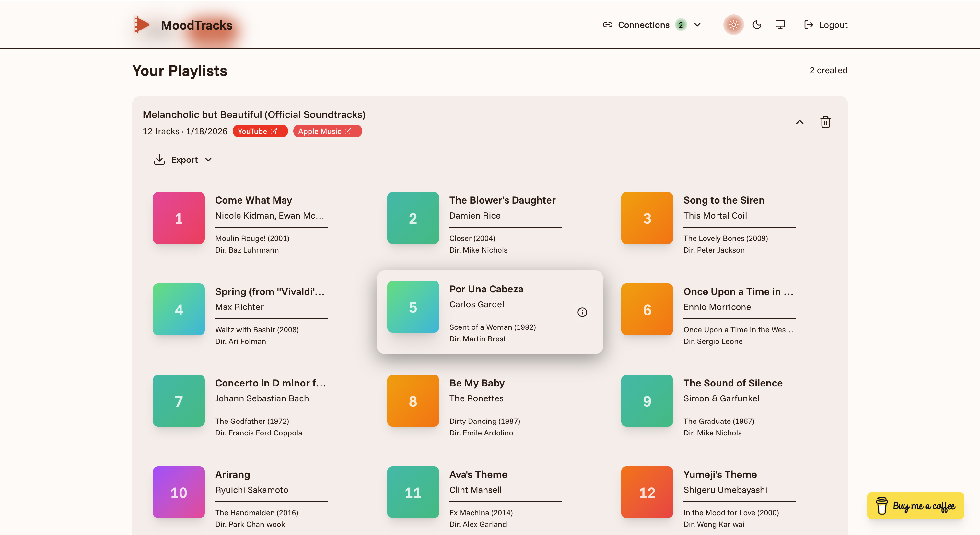Click track 12 tile for Yumeji's Theme

coord(646,493)
